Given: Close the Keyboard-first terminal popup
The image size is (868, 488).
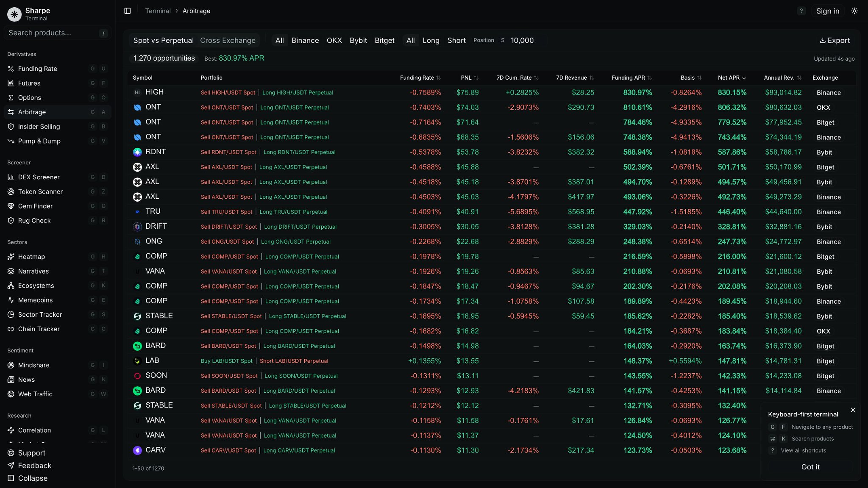Looking at the screenshot, I should pos(853,410).
